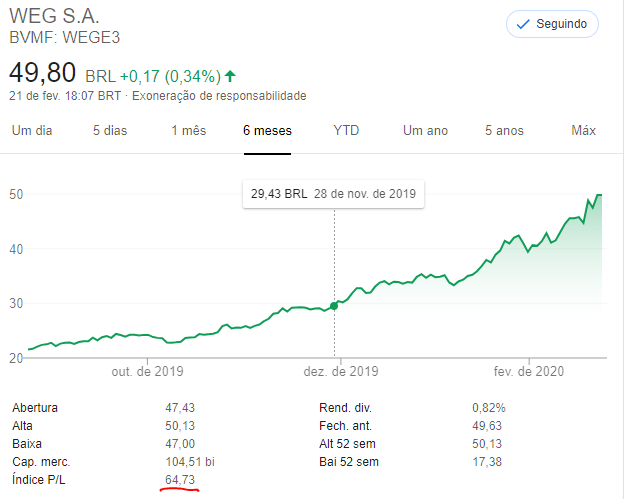Open the YTD range tab

346,131
